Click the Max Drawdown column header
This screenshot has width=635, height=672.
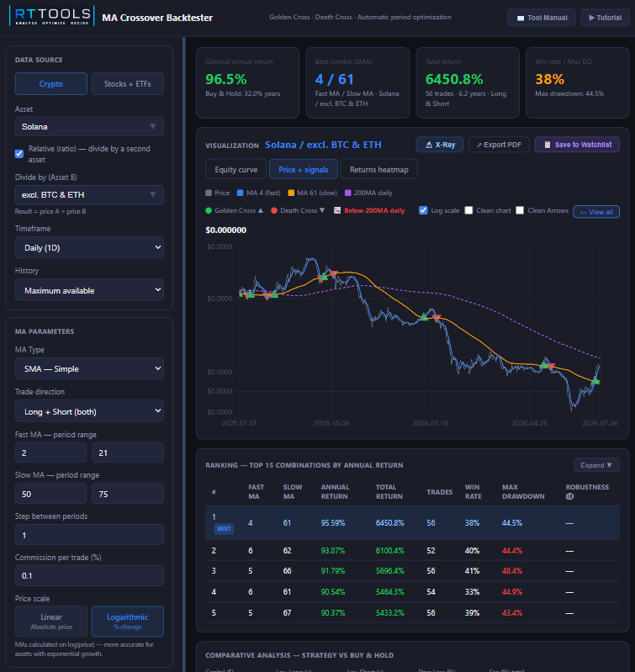point(523,492)
